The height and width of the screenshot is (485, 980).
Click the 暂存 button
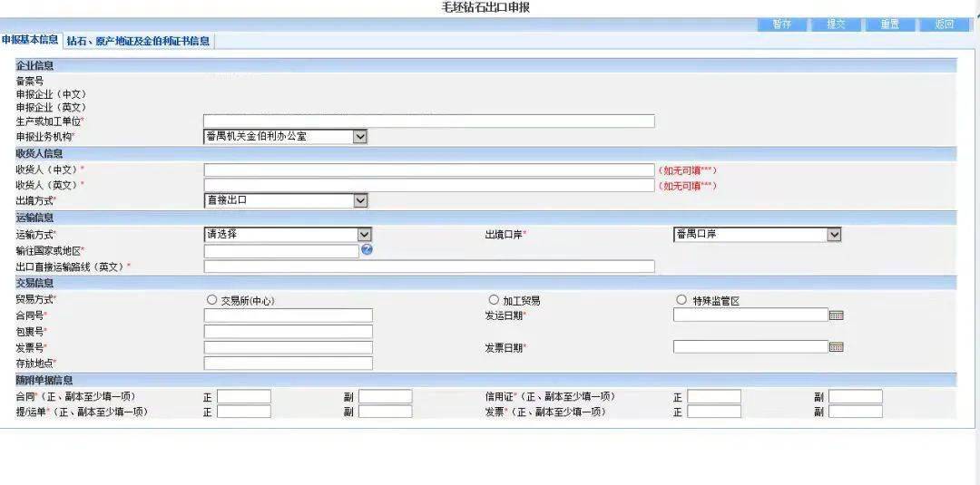click(782, 24)
